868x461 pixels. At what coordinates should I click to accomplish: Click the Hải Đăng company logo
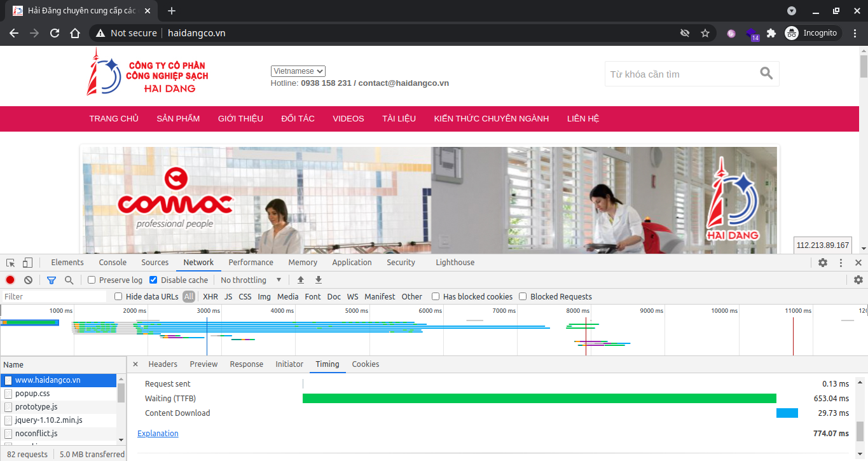(148, 72)
